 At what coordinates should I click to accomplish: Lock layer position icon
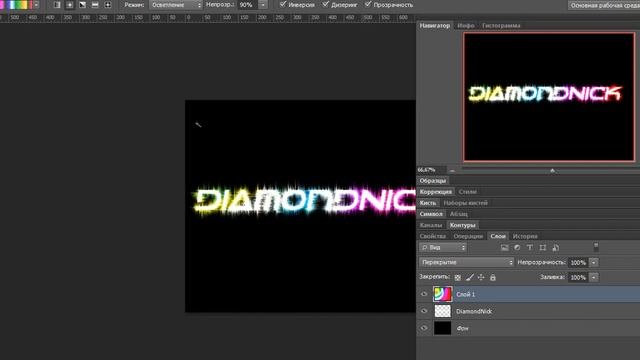coord(481,278)
